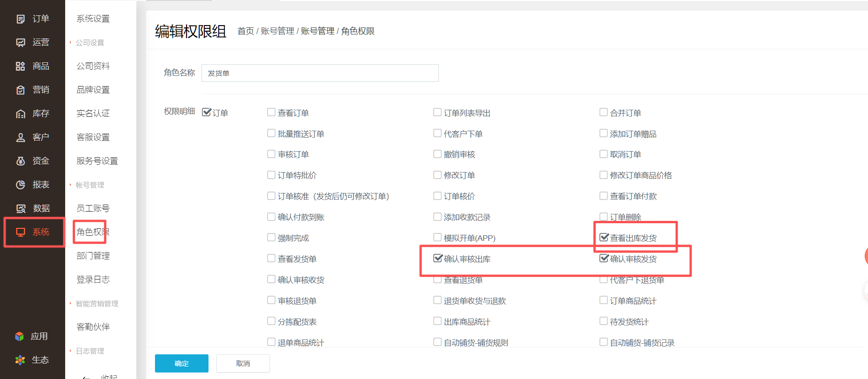Check 查看发货单 permission

pos(271,258)
